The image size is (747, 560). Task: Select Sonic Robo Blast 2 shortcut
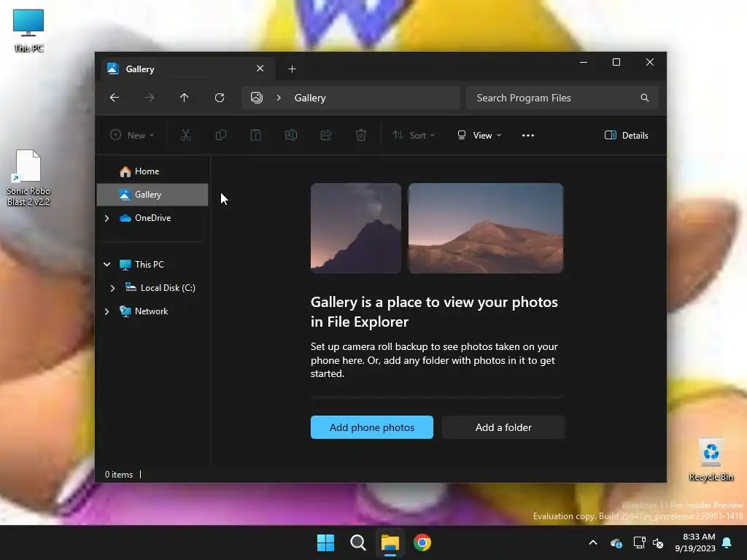click(28, 178)
